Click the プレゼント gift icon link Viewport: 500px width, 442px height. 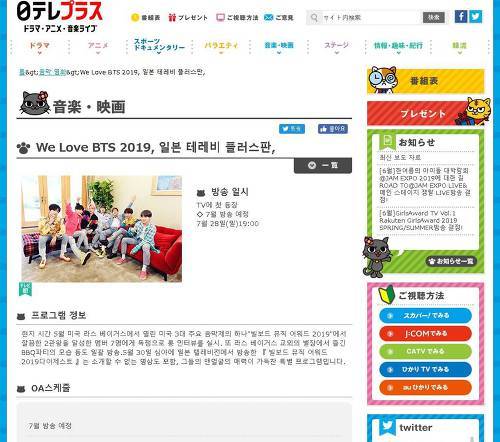coord(188,17)
